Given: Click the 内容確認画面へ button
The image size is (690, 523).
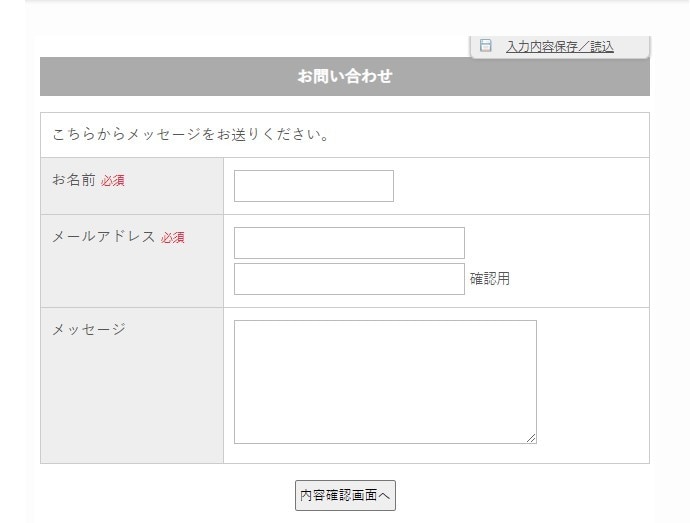Looking at the screenshot, I should tap(345, 495).
